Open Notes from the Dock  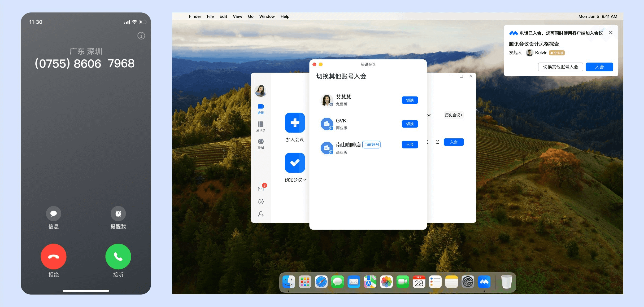pos(452,282)
